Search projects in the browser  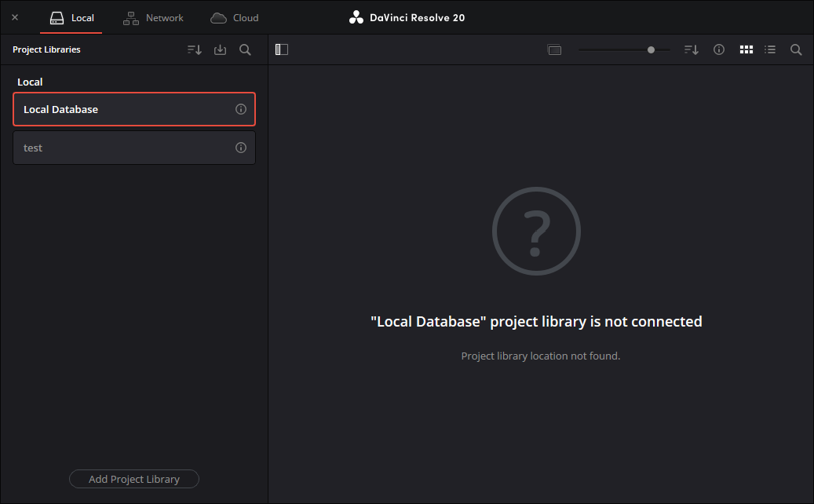click(x=796, y=49)
